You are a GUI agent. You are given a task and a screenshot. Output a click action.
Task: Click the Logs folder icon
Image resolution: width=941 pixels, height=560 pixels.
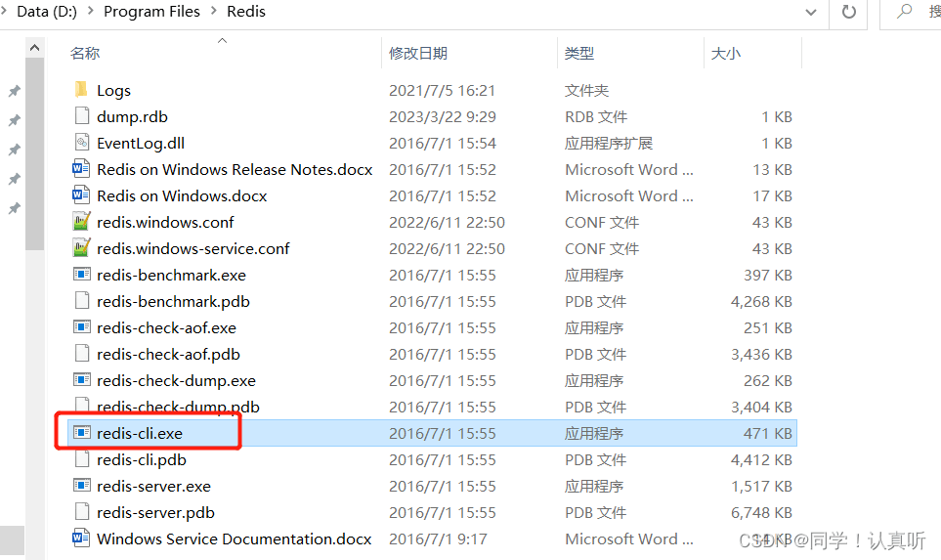[x=81, y=90]
